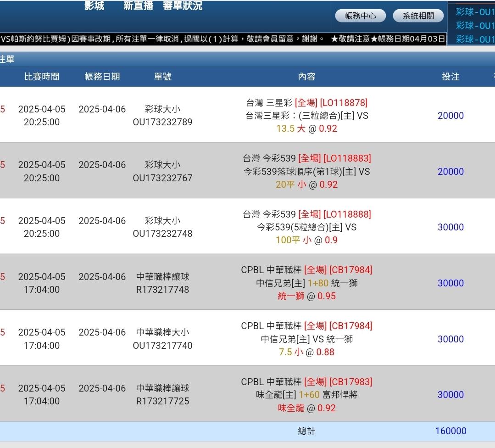
Task: Click the 單號 column header
Action: point(162,77)
